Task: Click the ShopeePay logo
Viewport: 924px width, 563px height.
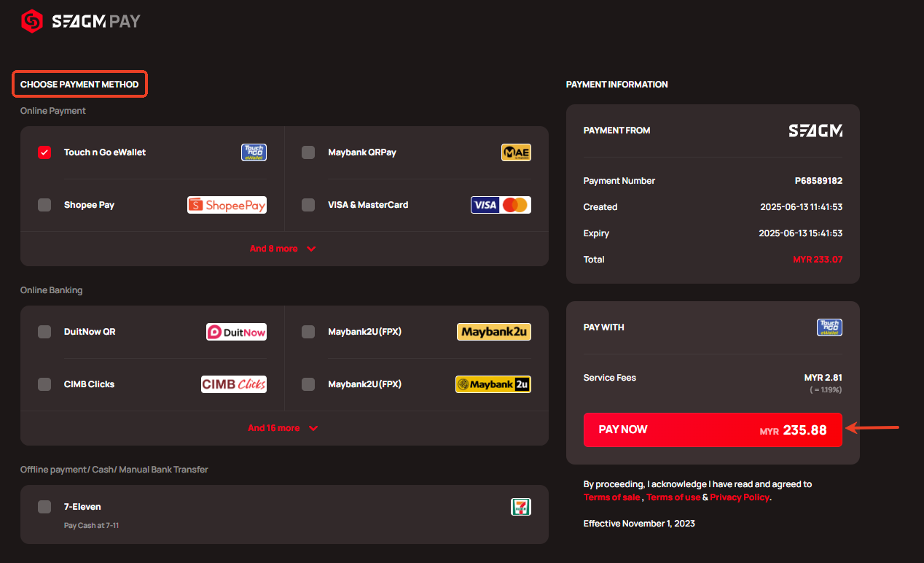Action: [227, 205]
